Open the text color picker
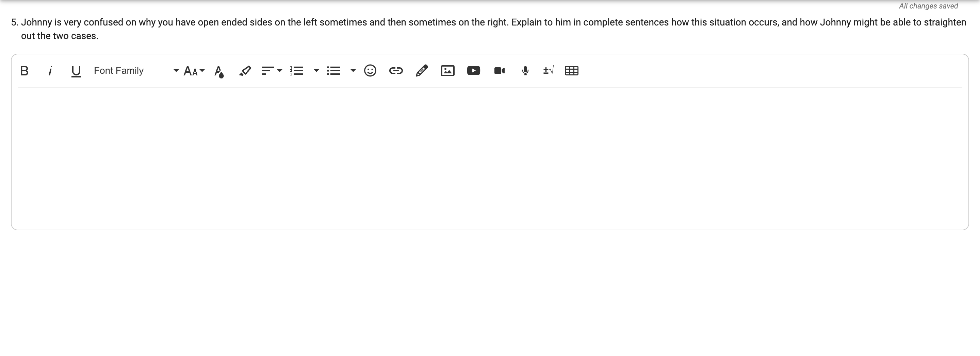 pos(219,71)
